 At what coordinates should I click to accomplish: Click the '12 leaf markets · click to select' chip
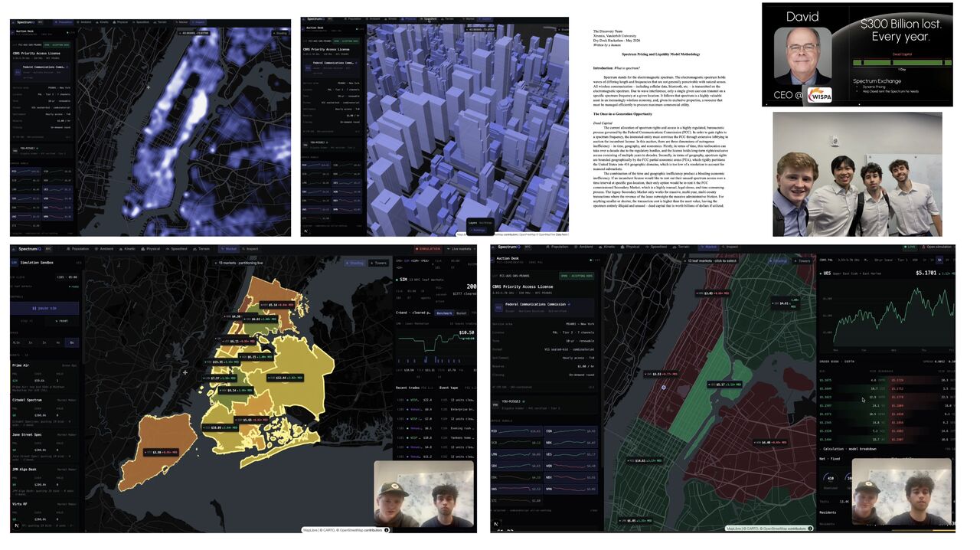click(x=710, y=261)
